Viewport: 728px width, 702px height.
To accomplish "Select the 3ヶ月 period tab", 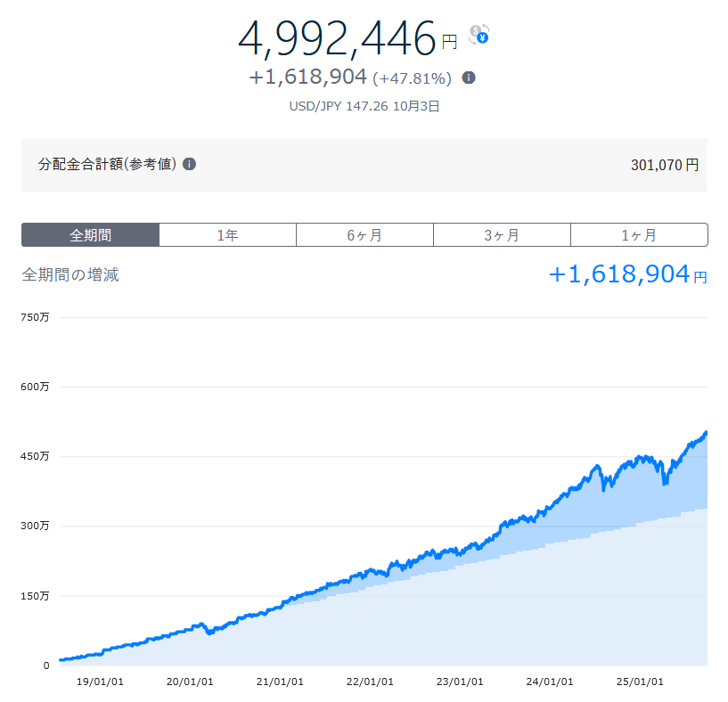I will [502, 235].
